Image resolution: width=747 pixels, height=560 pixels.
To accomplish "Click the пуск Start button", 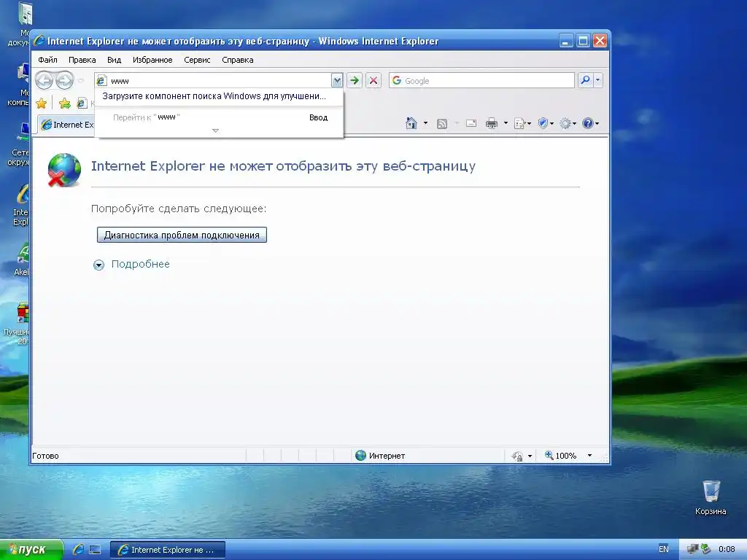I will (31, 550).
